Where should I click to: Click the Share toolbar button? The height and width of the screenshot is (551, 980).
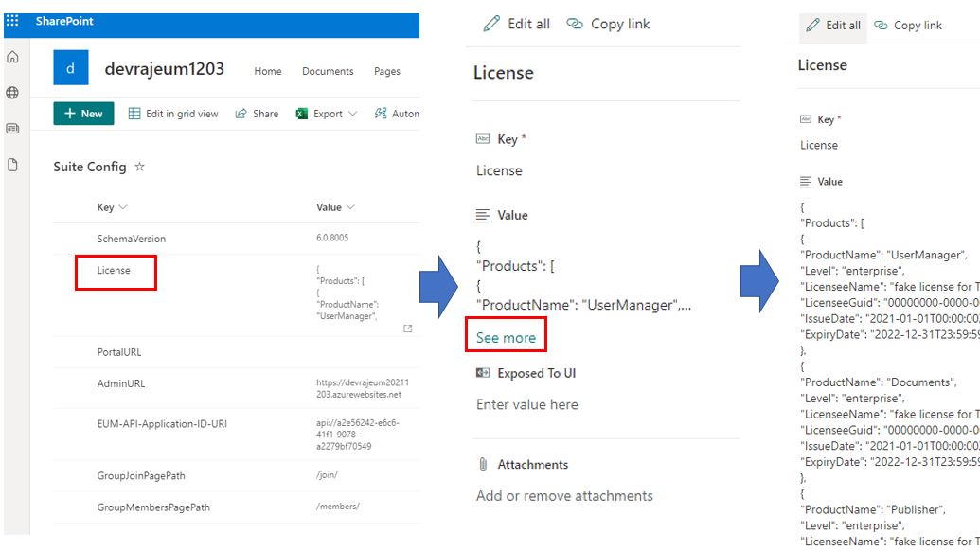(x=257, y=114)
